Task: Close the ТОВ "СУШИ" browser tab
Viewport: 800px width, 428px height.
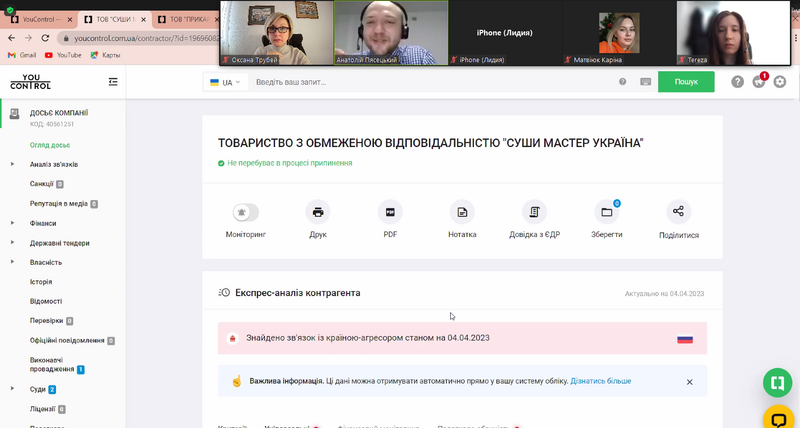Action: pyautogui.click(x=143, y=19)
